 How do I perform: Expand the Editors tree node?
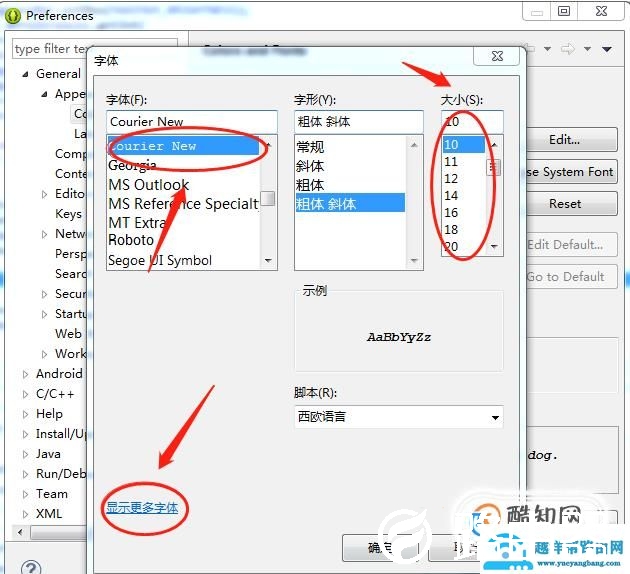[45, 194]
